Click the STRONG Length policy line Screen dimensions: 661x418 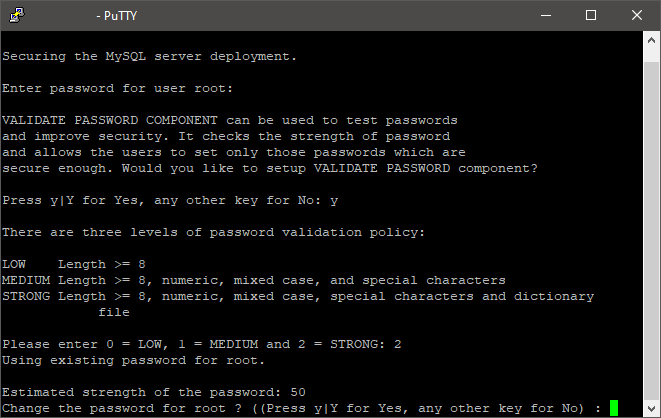297,296
